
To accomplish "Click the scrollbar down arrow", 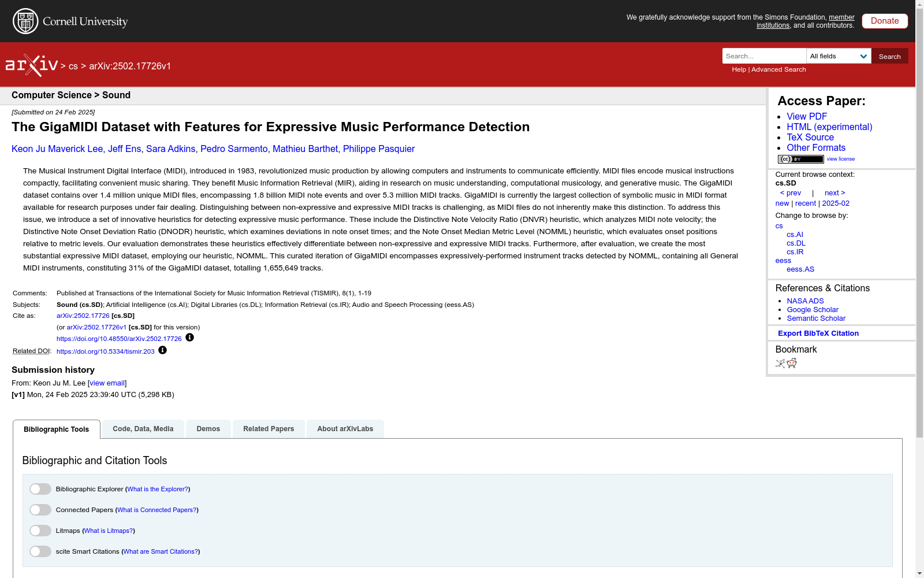I will pyautogui.click(x=919, y=573).
